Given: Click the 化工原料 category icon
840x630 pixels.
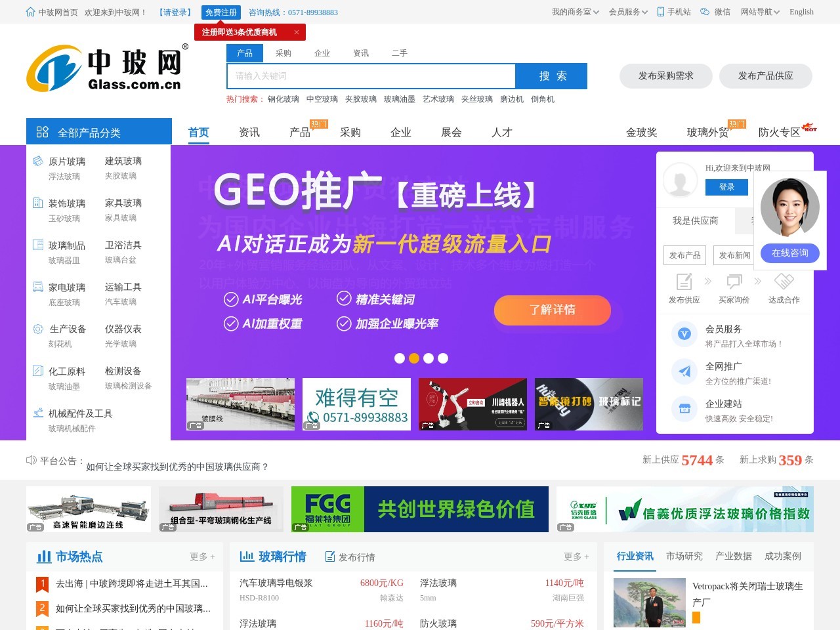Looking at the screenshot, I should (37, 369).
